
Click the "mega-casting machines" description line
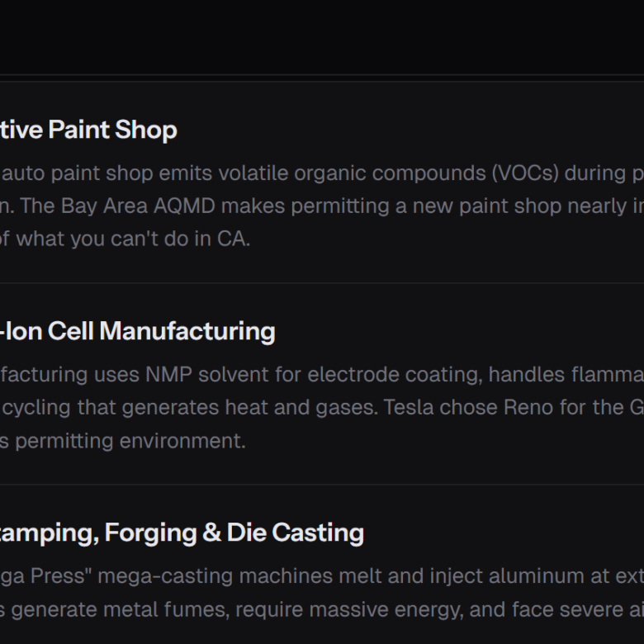tap(322, 576)
